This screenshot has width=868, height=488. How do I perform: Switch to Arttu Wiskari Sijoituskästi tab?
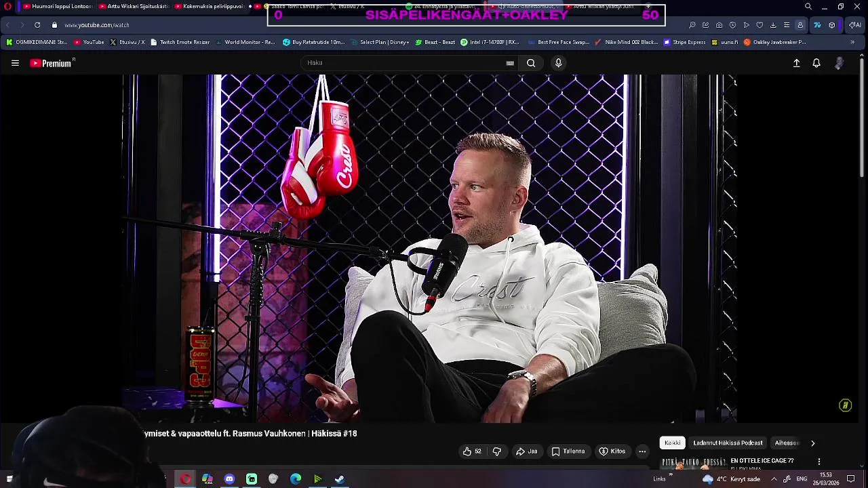click(x=134, y=6)
